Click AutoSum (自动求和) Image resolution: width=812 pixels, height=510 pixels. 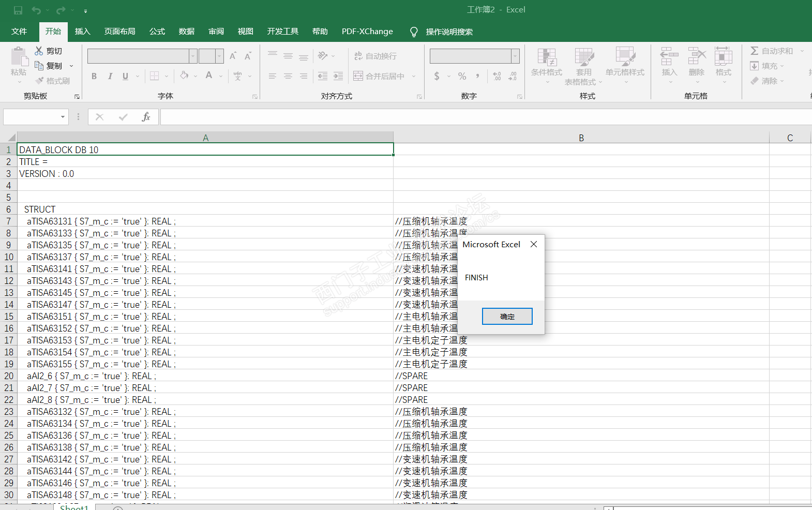[771, 51]
